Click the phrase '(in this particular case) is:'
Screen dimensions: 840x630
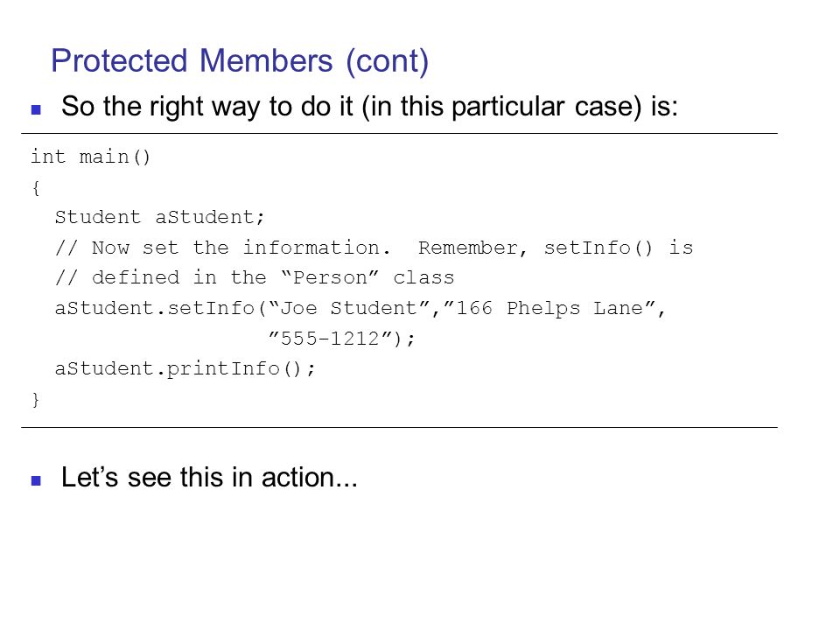pos(520,107)
